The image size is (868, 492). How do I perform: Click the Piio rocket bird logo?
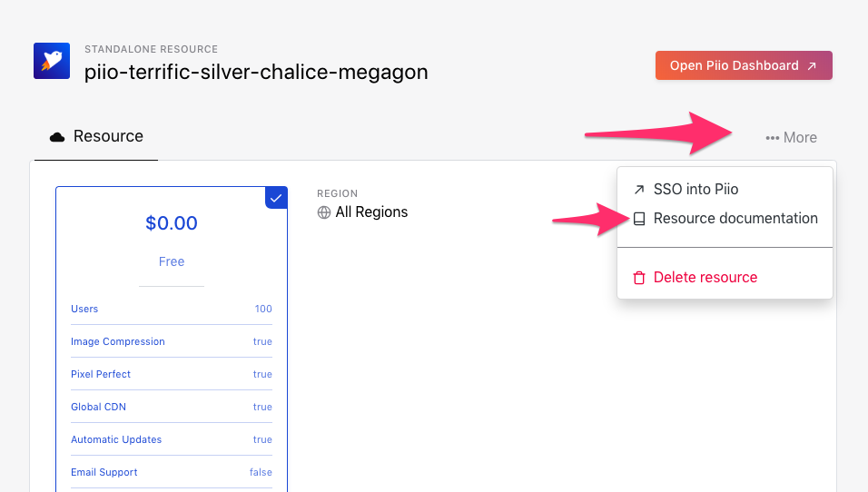click(53, 61)
